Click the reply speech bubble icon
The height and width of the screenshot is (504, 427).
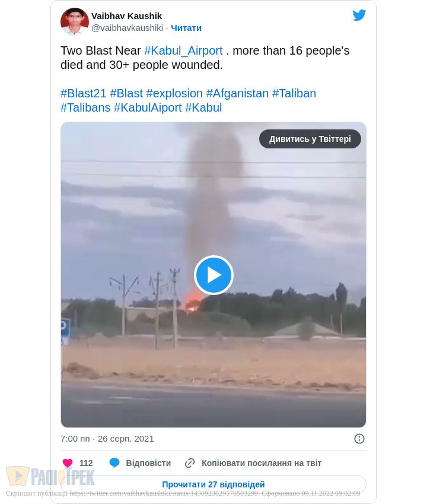pyautogui.click(x=114, y=463)
